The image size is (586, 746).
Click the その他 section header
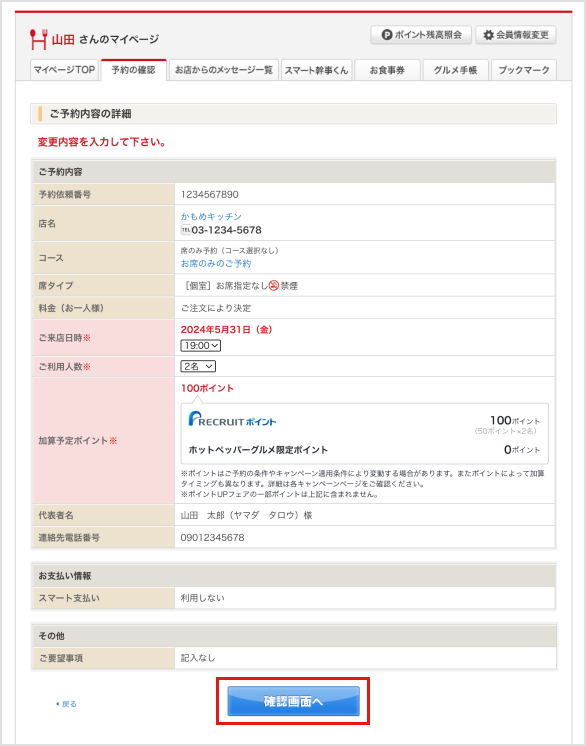point(51,636)
